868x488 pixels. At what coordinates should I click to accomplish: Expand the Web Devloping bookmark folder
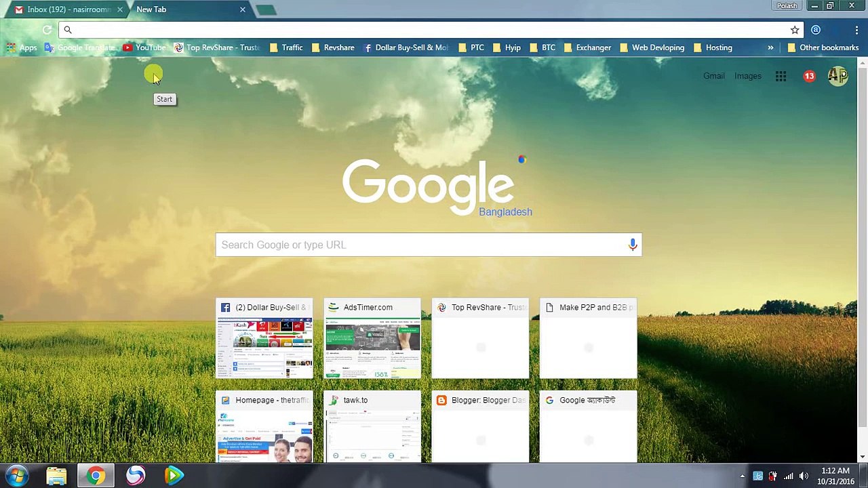(x=652, y=47)
